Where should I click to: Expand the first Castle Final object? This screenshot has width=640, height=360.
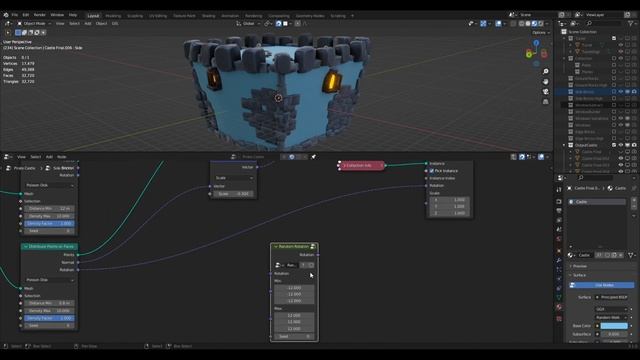(x=571, y=152)
